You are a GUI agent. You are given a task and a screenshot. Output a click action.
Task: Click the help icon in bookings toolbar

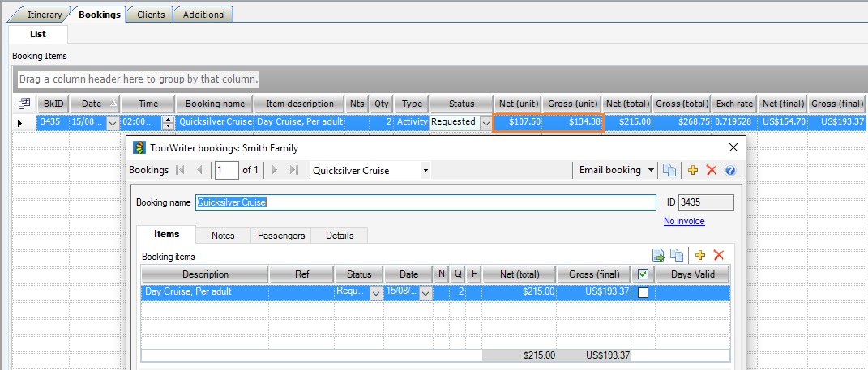coord(729,170)
